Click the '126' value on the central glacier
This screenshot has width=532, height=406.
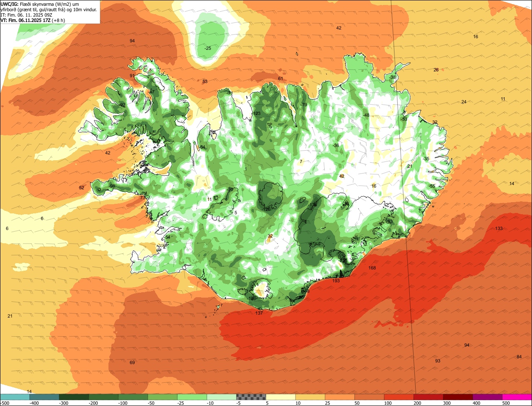(267, 209)
